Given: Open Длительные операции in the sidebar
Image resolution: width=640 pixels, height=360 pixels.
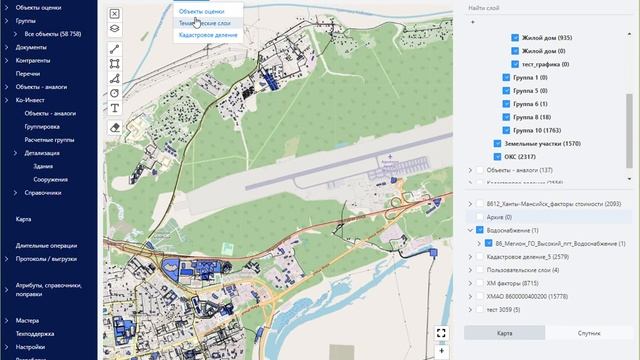Looking at the screenshot, I should point(46,246).
